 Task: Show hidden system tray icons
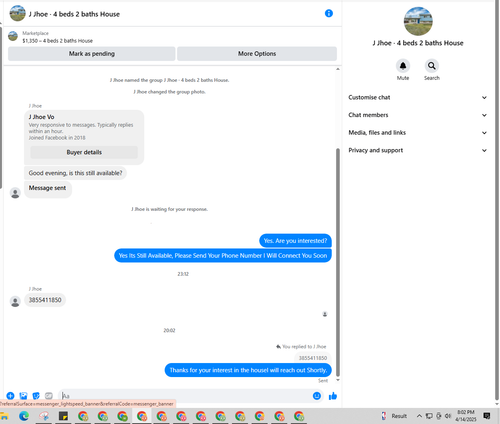coord(419,416)
